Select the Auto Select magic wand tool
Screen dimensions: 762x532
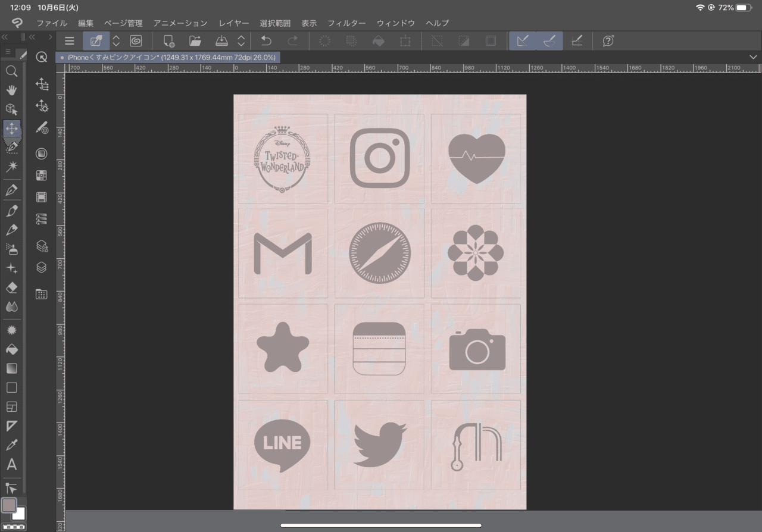coord(11,167)
